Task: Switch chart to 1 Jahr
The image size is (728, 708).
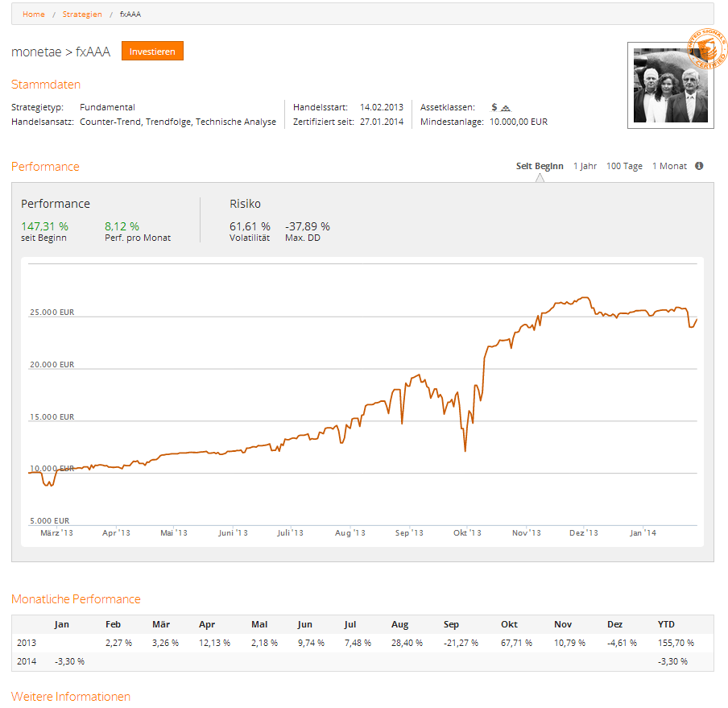Action: click(x=585, y=166)
